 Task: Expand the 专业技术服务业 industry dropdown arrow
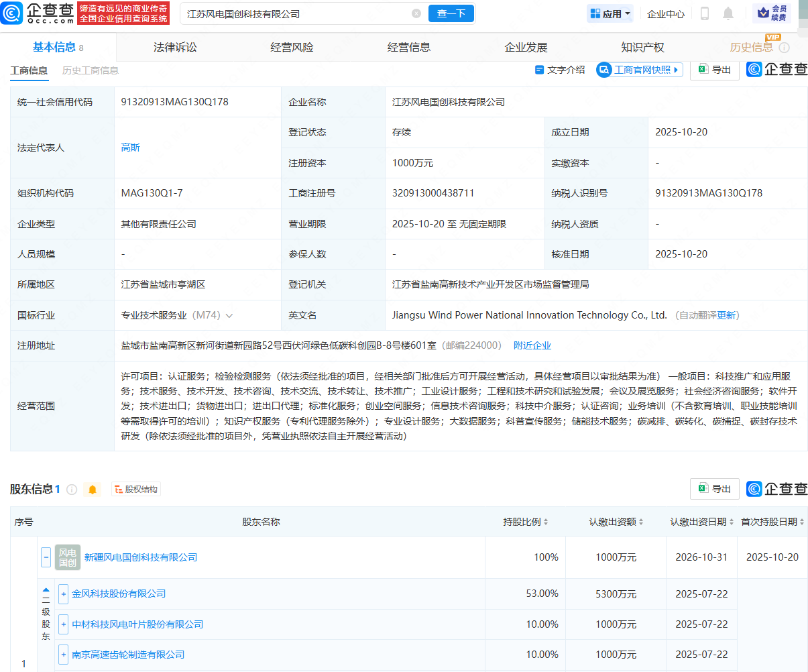pos(229,315)
